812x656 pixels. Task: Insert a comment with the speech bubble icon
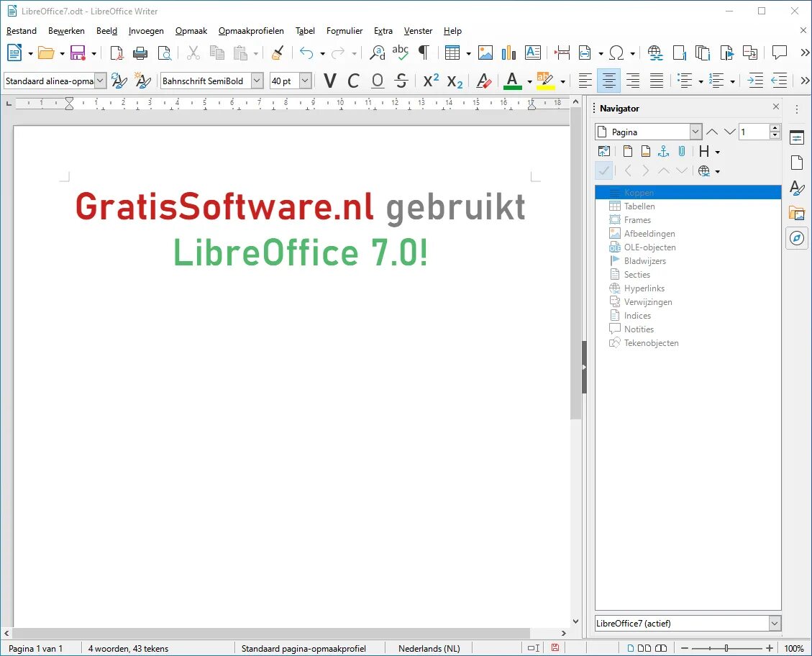click(x=780, y=53)
